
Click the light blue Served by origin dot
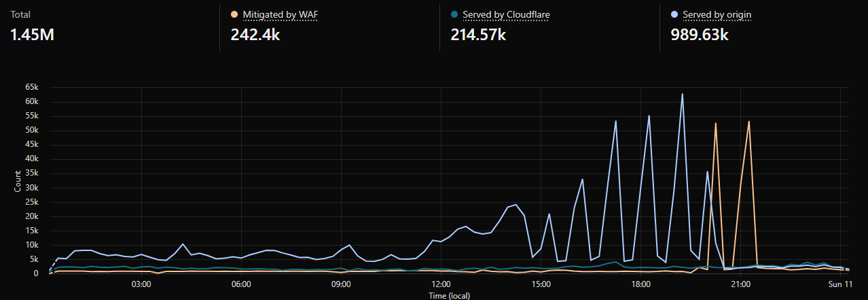pos(674,14)
